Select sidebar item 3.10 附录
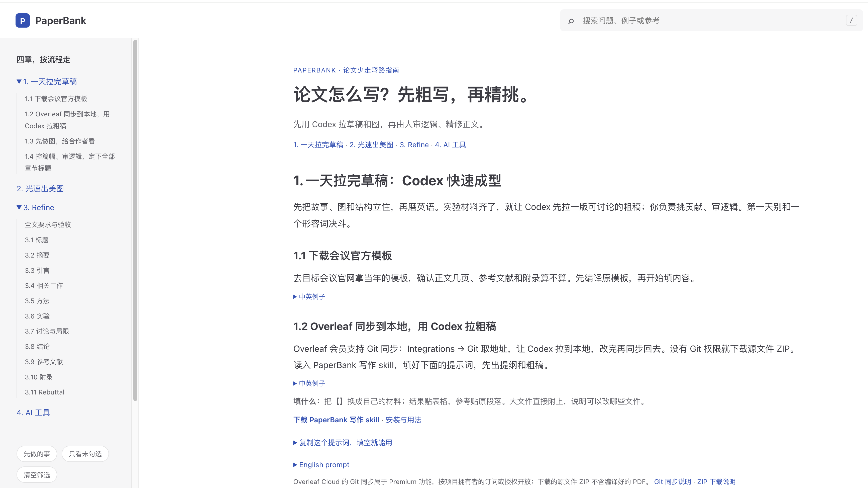Image resolution: width=868 pixels, height=488 pixels. [x=39, y=377]
